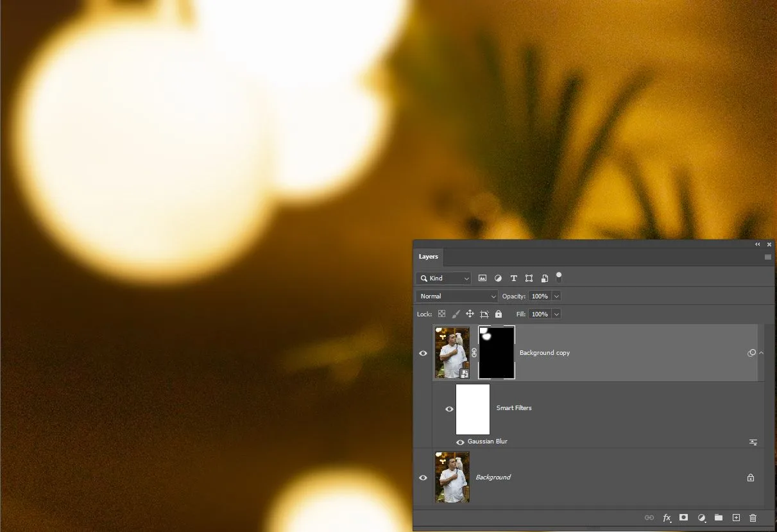Create a new layer with plus icon
Viewport: 777px width, 532px height.
[736, 517]
